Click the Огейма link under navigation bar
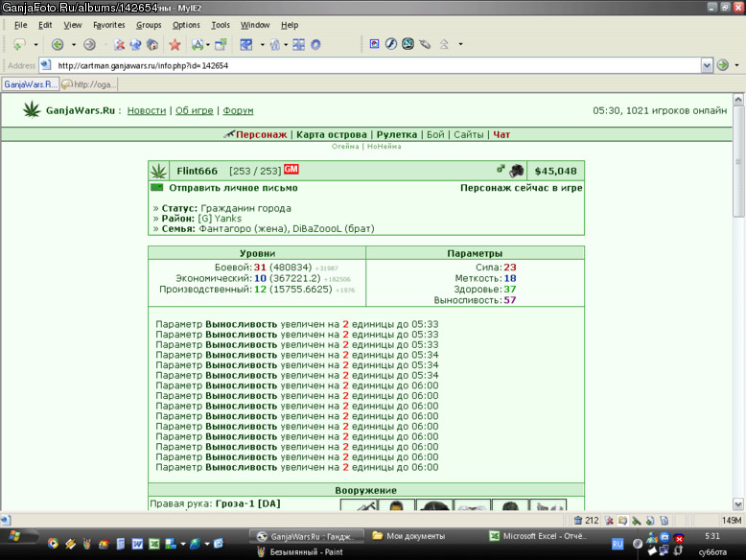This screenshot has height=560, width=746. pos(345,147)
